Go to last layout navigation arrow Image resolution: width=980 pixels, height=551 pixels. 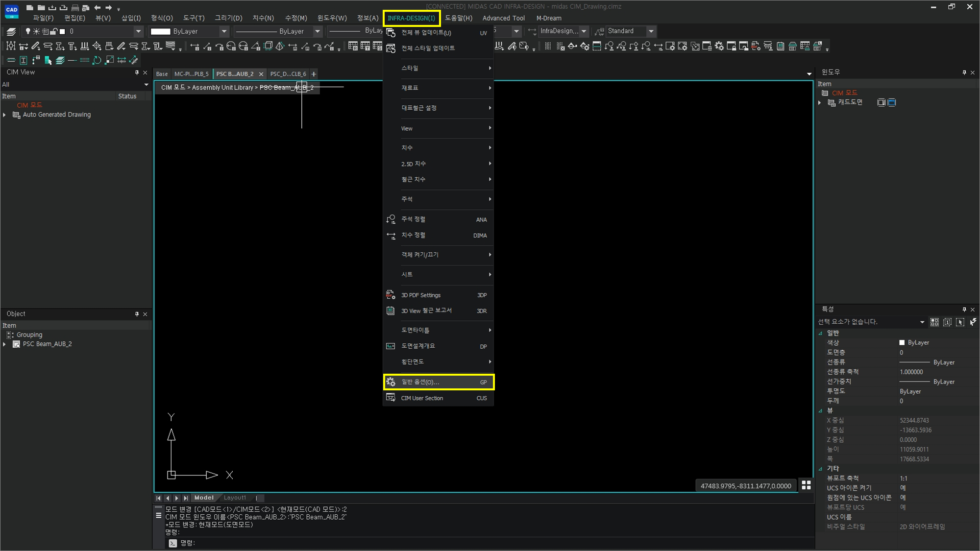186,498
